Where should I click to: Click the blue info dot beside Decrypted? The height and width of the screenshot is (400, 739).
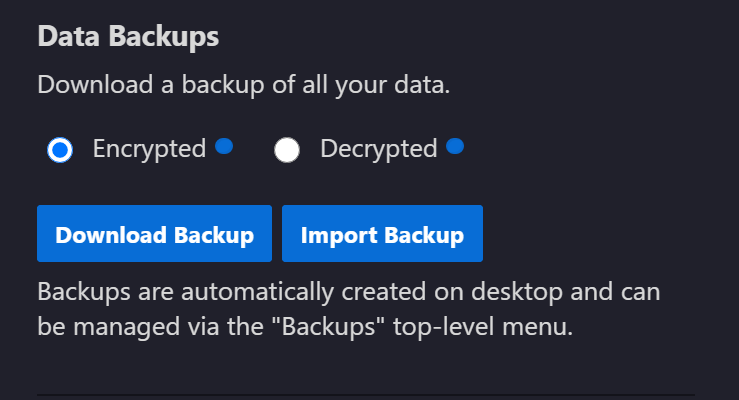455,146
